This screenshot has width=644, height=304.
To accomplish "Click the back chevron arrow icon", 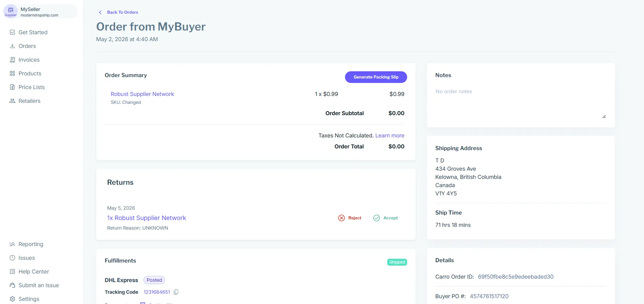I will [100, 12].
